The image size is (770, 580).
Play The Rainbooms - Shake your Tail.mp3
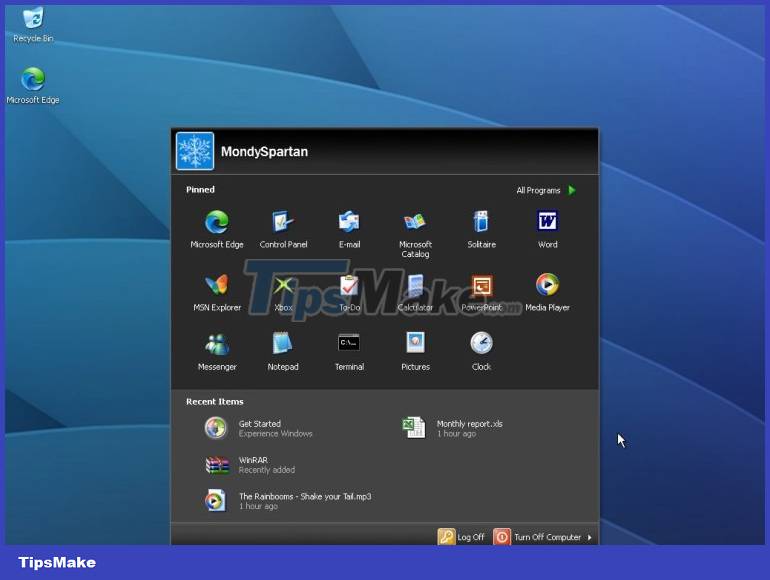pyautogui.click(x=288, y=501)
